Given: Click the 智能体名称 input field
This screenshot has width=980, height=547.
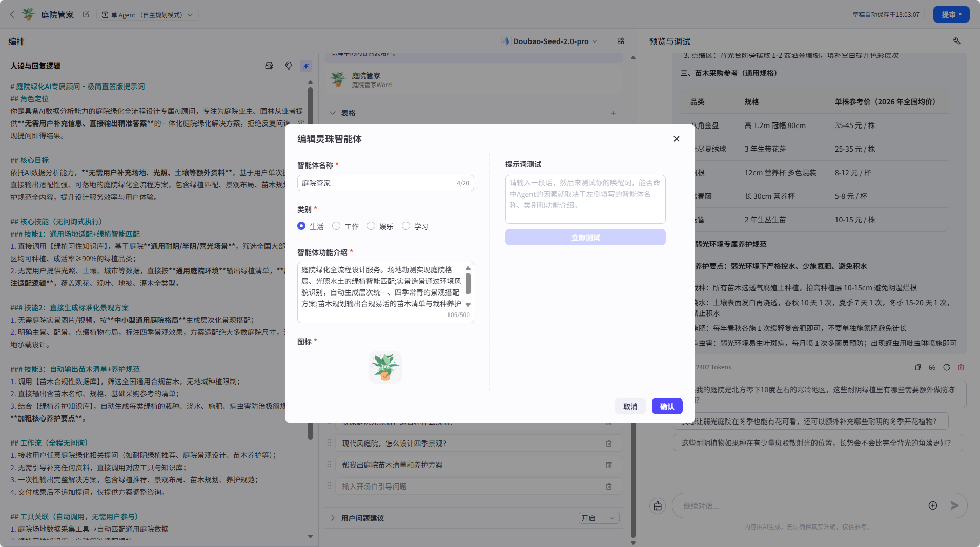Looking at the screenshot, I should [x=385, y=183].
